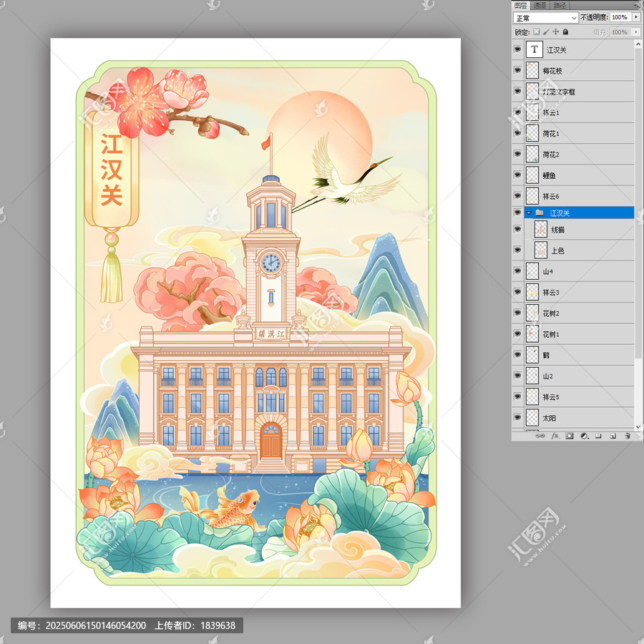Hide the 山2 layer

[x=517, y=376]
